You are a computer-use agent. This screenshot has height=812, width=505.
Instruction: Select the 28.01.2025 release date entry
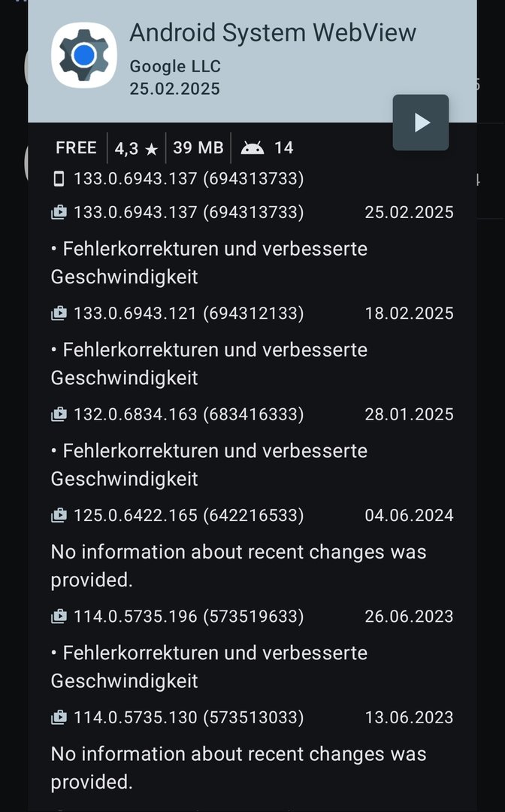409,414
